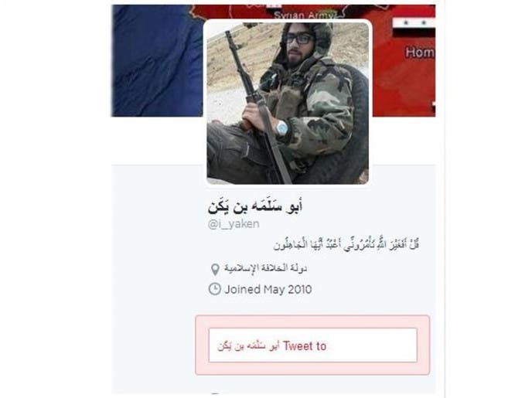Click the Arabic location text
Image resolution: width=532 pixels, height=398 pixels.
[x=265, y=268]
